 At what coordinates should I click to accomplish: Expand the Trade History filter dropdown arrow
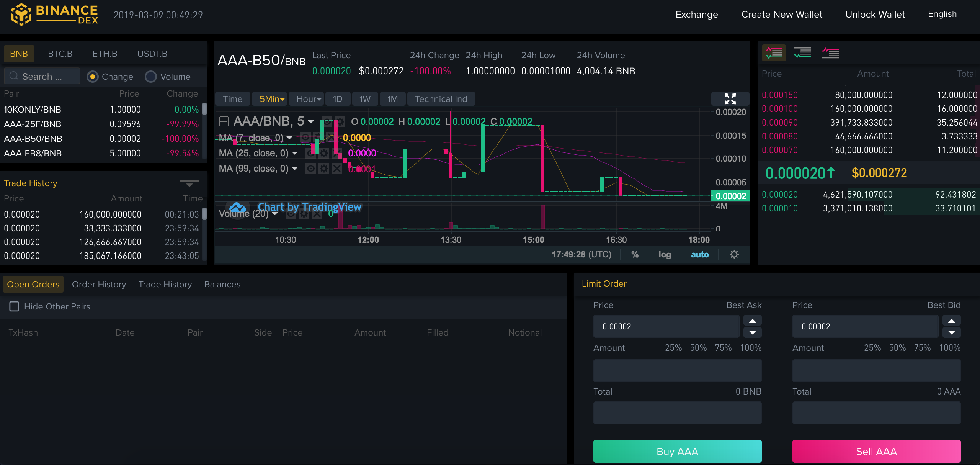click(x=189, y=184)
